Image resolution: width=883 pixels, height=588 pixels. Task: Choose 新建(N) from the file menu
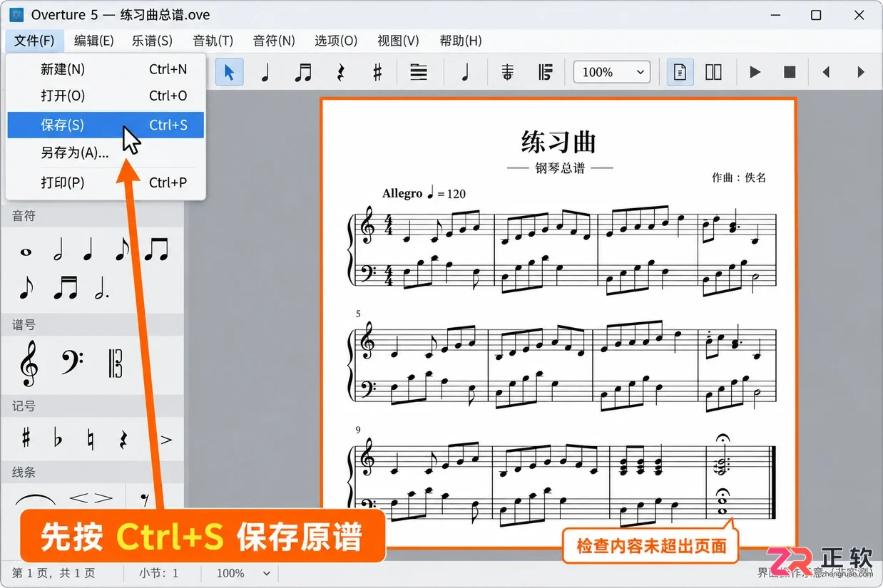[x=106, y=69]
